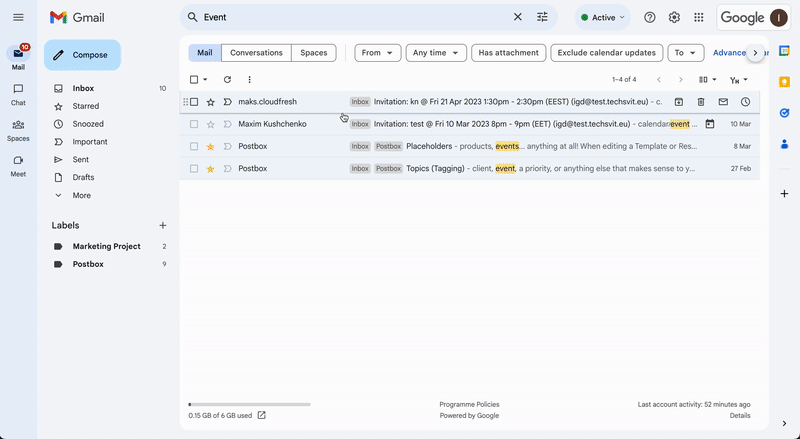Expand More in the folder list

pyautogui.click(x=82, y=196)
